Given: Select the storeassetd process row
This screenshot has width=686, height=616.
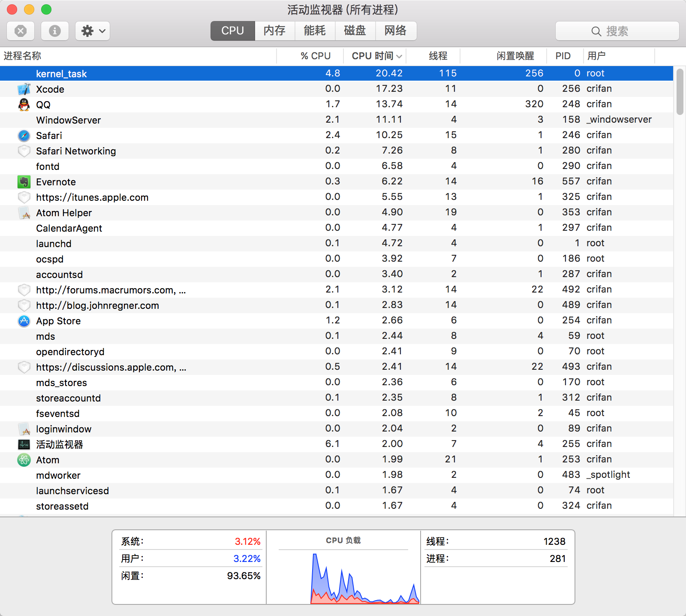Looking at the screenshot, I should [x=337, y=506].
